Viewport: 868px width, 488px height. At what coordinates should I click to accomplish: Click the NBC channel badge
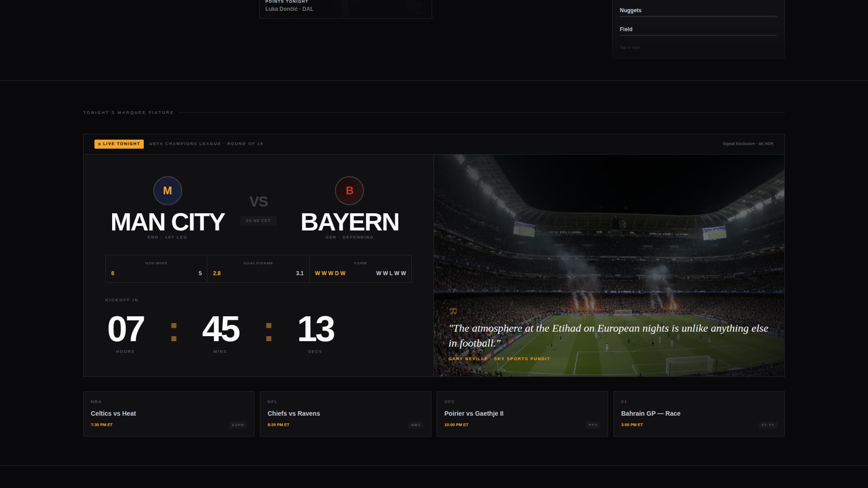click(x=415, y=425)
